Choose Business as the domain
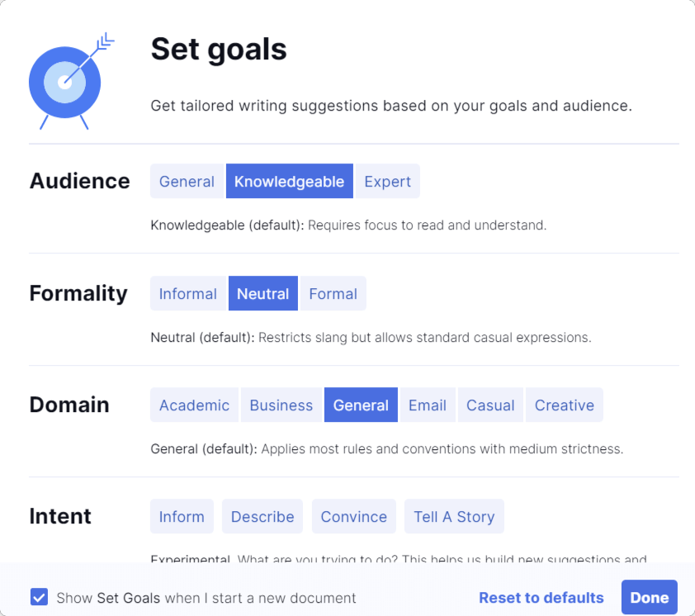695x616 pixels. coord(281,405)
